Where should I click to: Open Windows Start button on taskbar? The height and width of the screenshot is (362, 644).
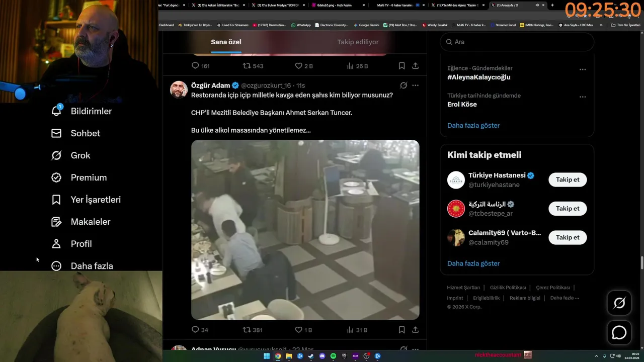[x=267, y=356]
